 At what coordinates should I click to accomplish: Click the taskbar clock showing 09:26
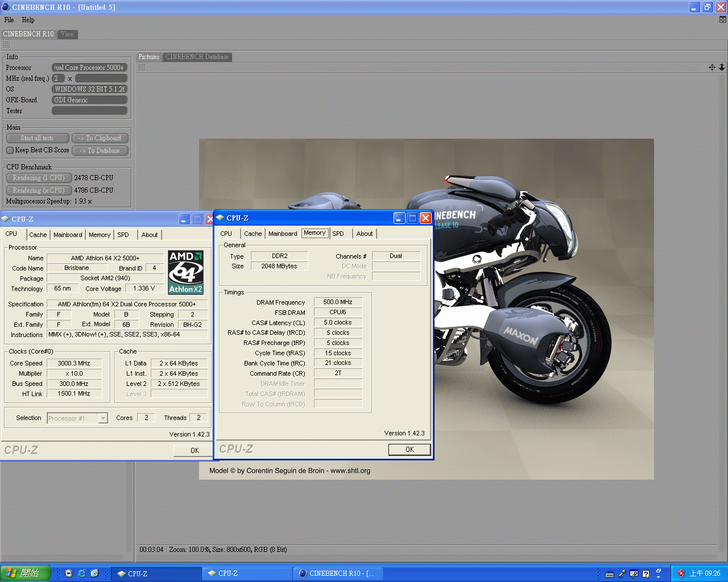click(x=705, y=573)
